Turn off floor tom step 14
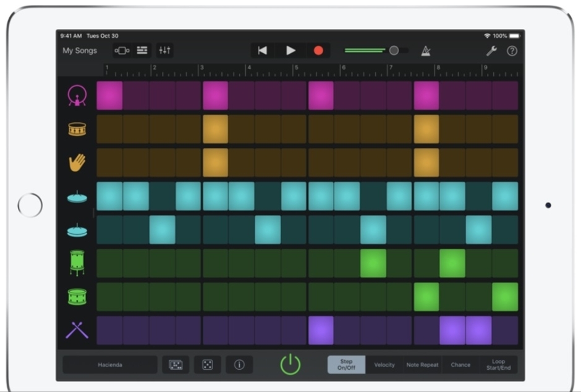This screenshot has height=392, width=581. pos(452,263)
